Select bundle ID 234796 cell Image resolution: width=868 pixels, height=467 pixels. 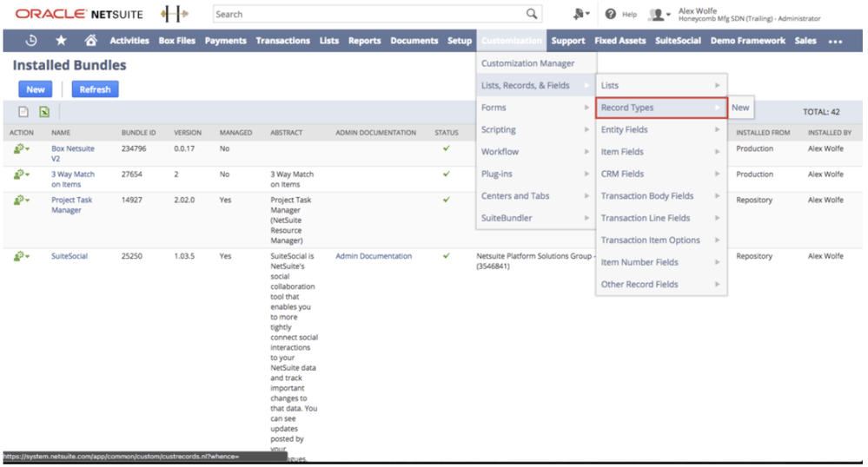pyautogui.click(x=134, y=148)
